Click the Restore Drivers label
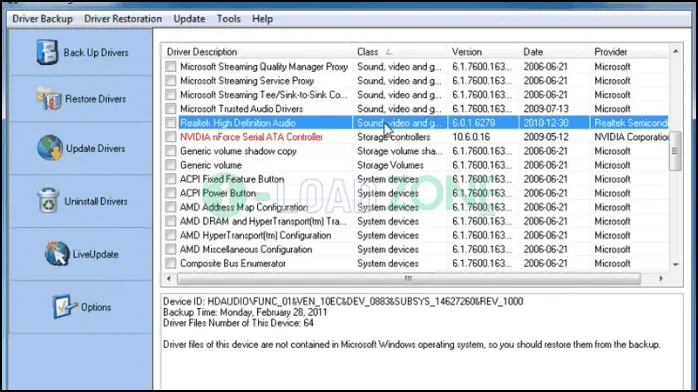The width and height of the screenshot is (698, 392). [x=96, y=99]
